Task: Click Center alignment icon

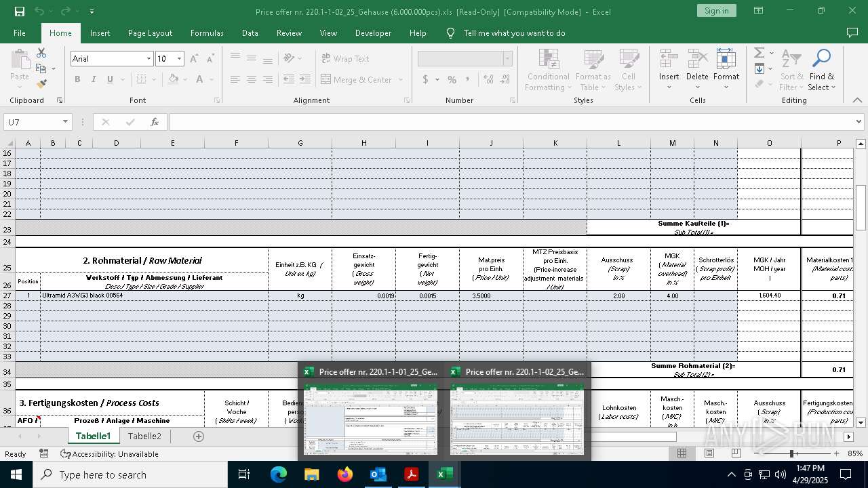Action: click(x=252, y=79)
